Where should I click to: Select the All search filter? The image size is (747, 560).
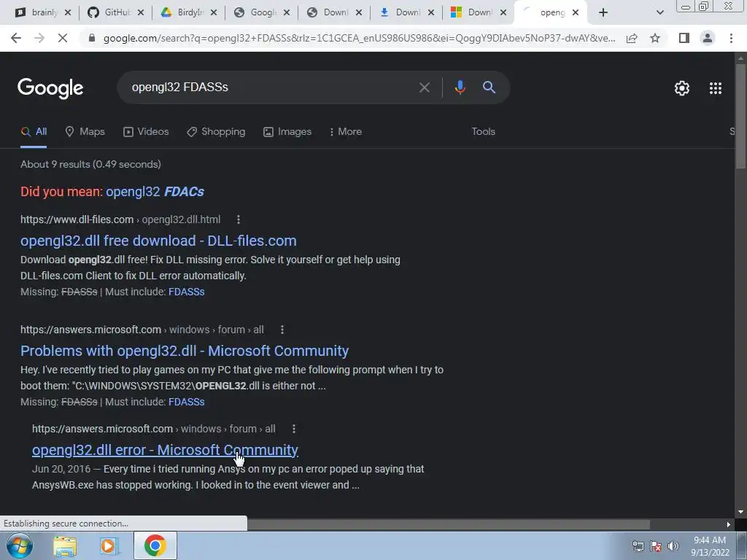(x=34, y=131)
